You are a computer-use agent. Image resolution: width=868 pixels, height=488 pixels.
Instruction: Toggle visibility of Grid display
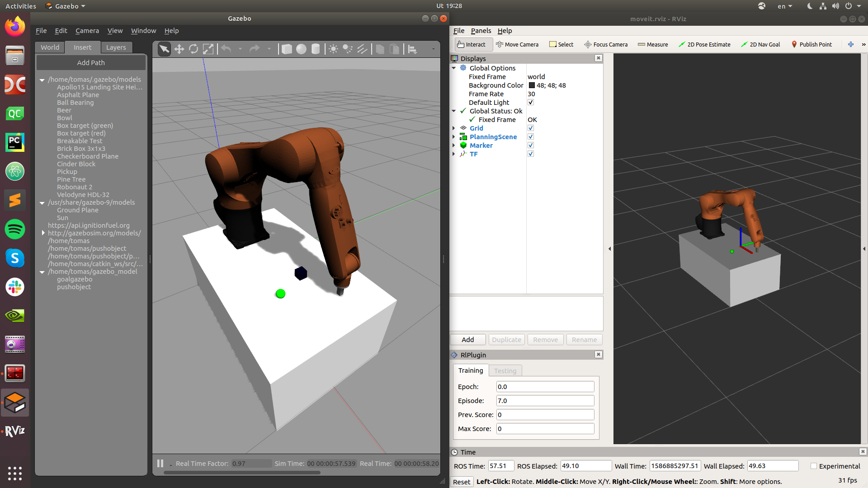coord(531,127)
